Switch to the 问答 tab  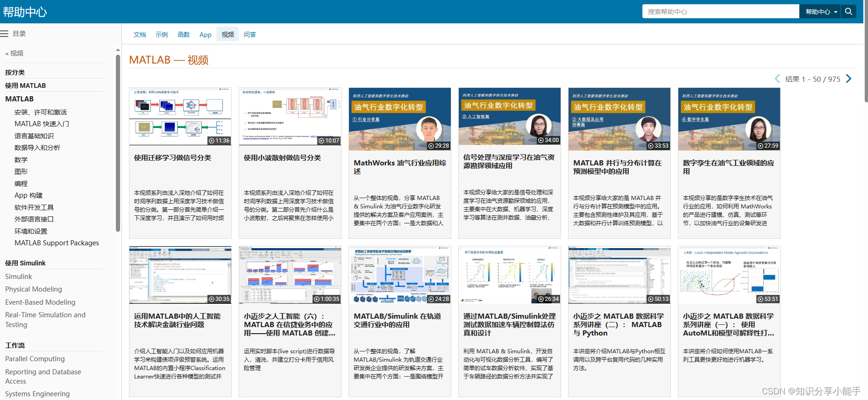pyautogui.click(x=250, y=35)
